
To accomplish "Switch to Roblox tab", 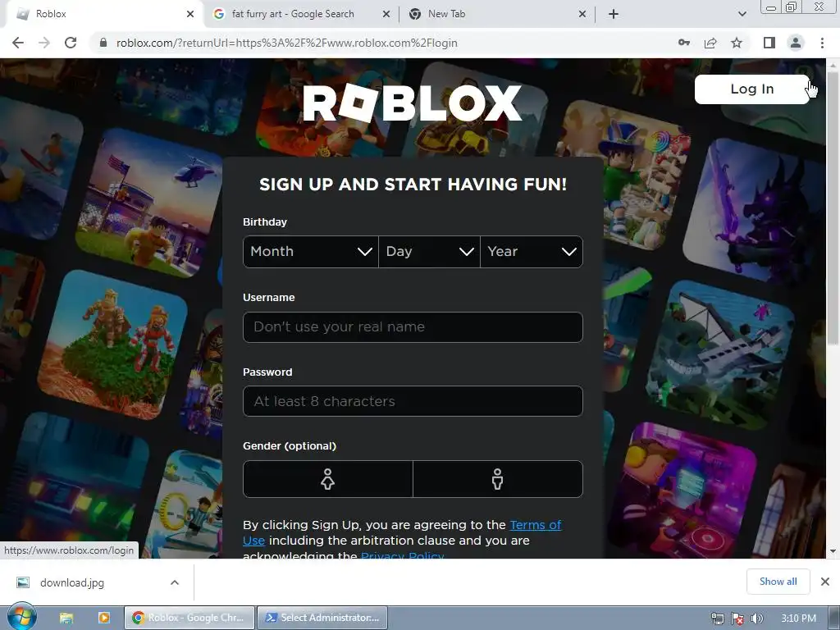I will (102, 14).
